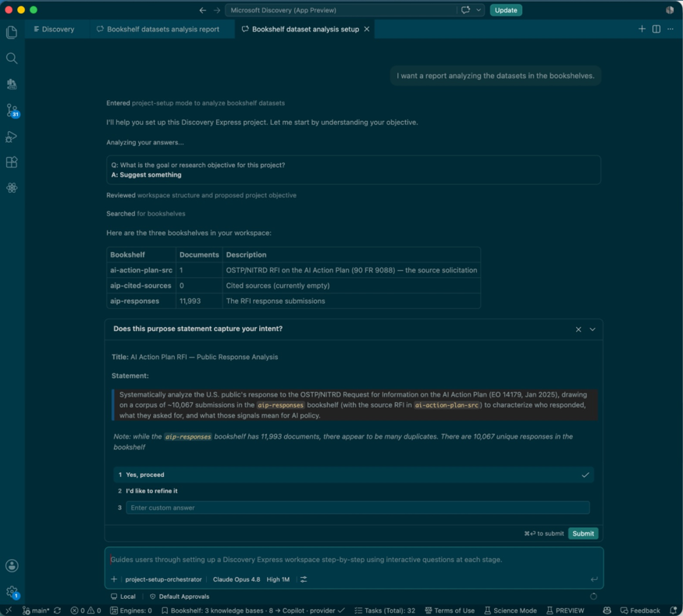Focus the chat message input box
Image resolution: width=683 pixels, height=616 pixels.
point(354,559)
